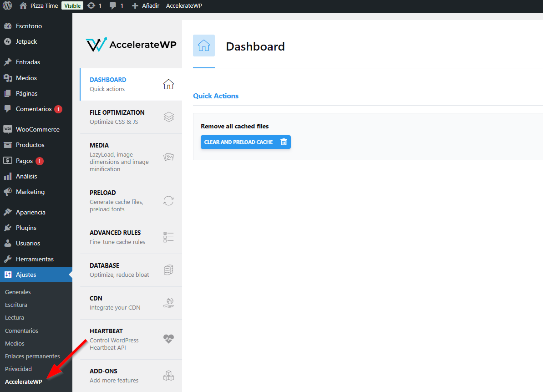The height and width of the screenshot is (392, 543).
Task: Click the Visible site status badge
Action: click(72, 5)
